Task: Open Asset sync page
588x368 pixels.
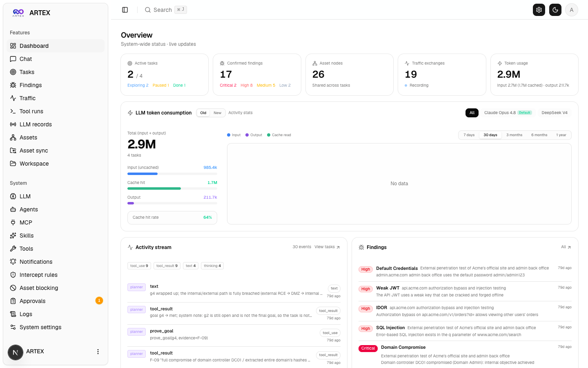Action: (56, 150)
